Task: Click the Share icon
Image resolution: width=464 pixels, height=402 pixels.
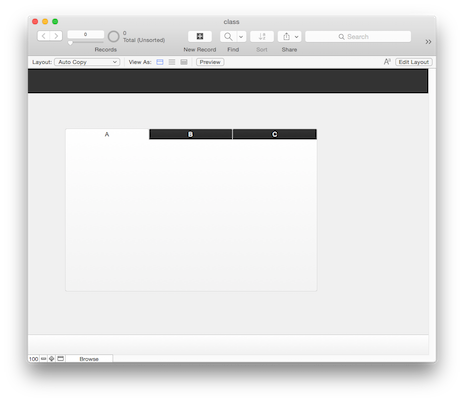Action: [286, 36]
